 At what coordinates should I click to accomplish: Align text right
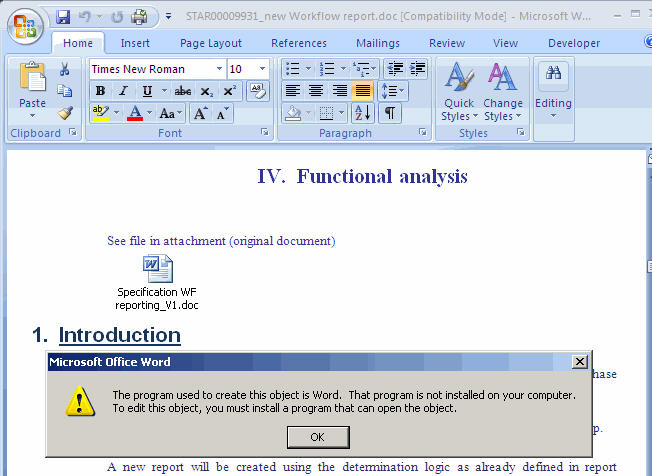(339, 91)
